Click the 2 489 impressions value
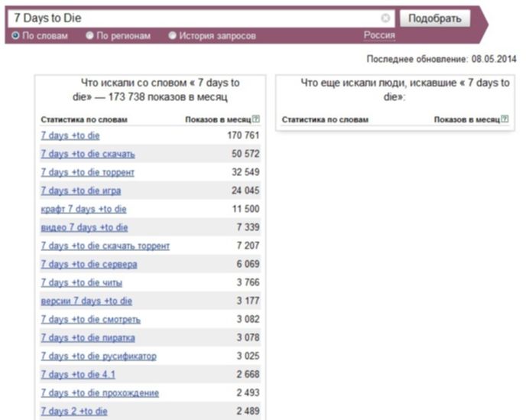This screenshot has width=526, height=420. (248, 411)
